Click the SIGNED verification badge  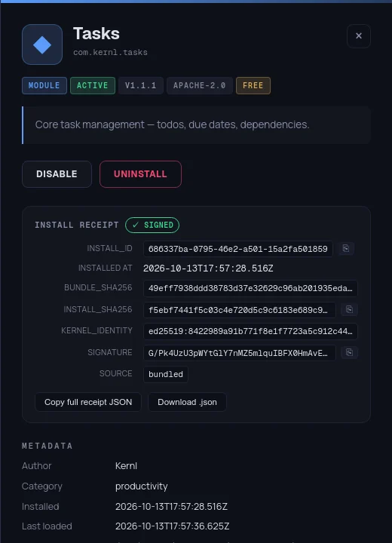[x=152, y=225]
